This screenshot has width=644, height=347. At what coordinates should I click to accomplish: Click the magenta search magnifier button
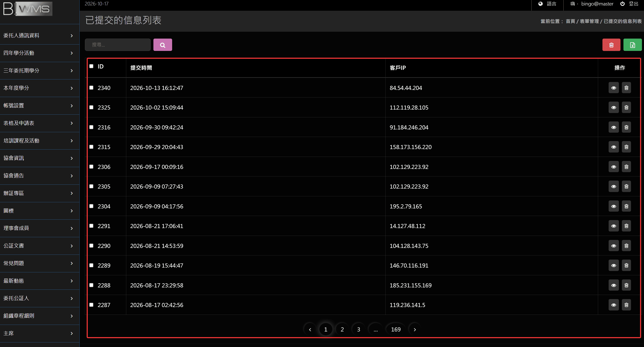tap(163, 45)
